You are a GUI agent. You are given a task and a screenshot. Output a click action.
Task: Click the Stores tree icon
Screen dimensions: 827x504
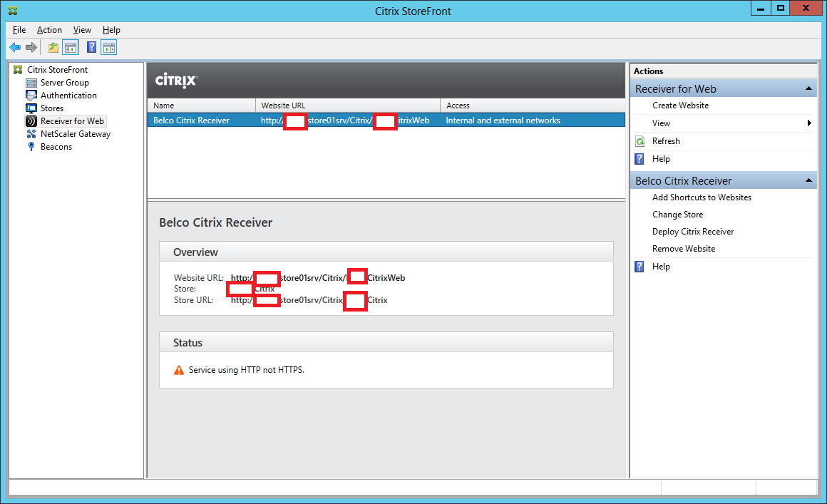(31, 108)
